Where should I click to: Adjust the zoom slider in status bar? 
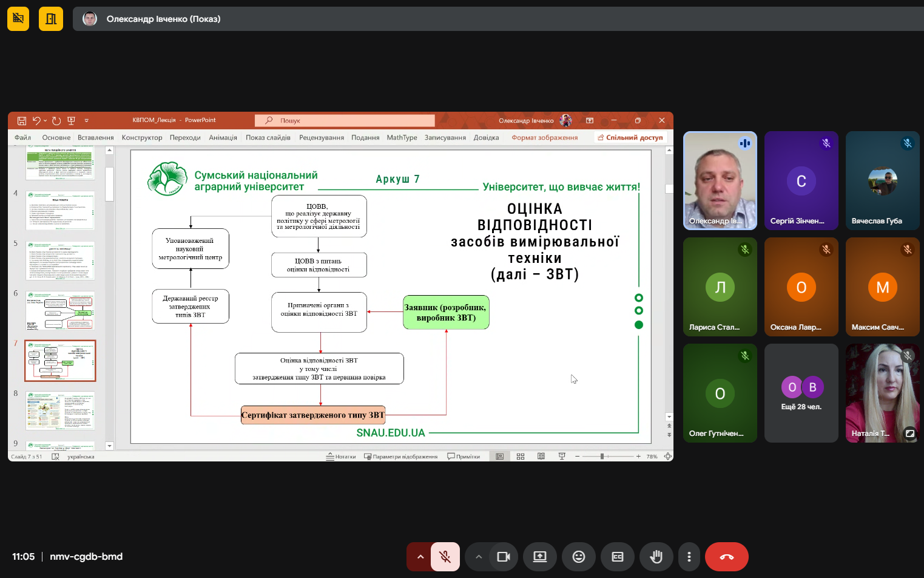[x=602, y=457]
